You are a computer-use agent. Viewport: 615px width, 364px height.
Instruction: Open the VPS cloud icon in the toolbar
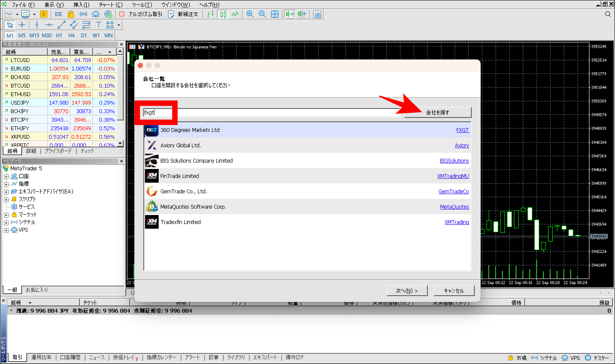[x=96, y=14]
